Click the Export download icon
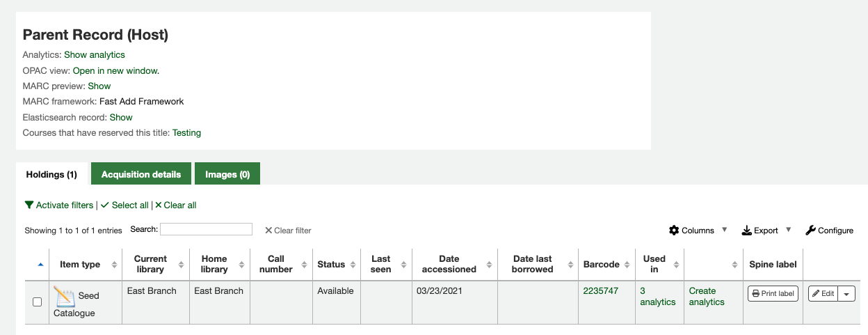Viewport: 868px width, 335px height. click(747, 231)
